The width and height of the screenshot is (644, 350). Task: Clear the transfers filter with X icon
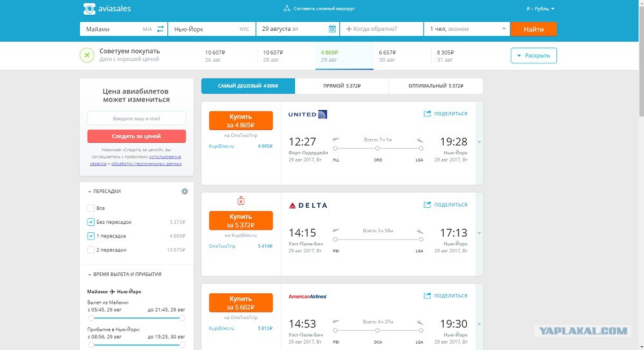[185, 191]
